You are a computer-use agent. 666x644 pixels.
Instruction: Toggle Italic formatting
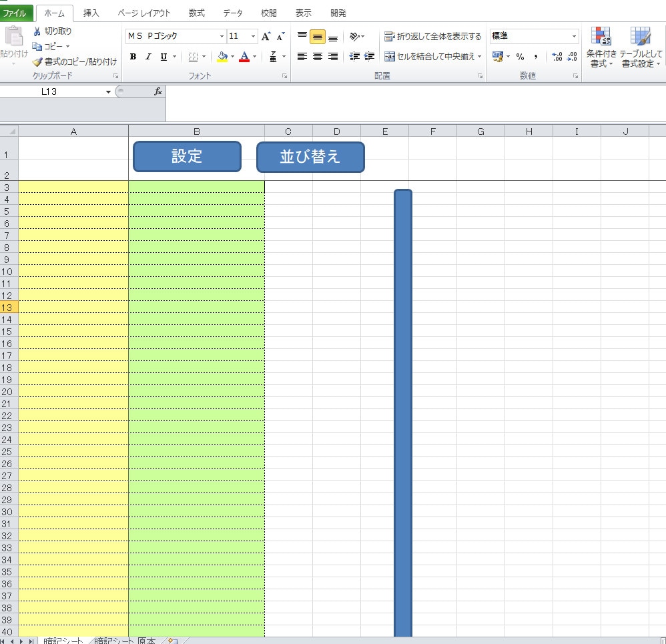(x=148, y=57)
